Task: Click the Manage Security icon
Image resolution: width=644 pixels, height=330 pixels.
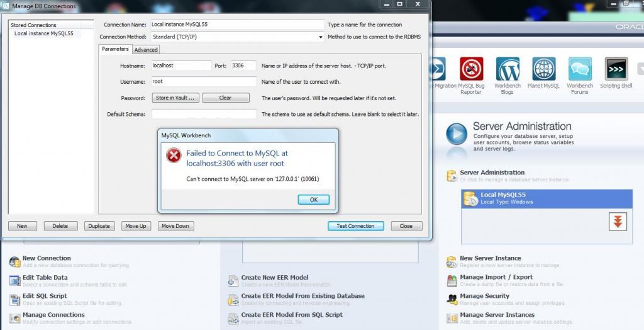Action: click(x=452, y=299)
